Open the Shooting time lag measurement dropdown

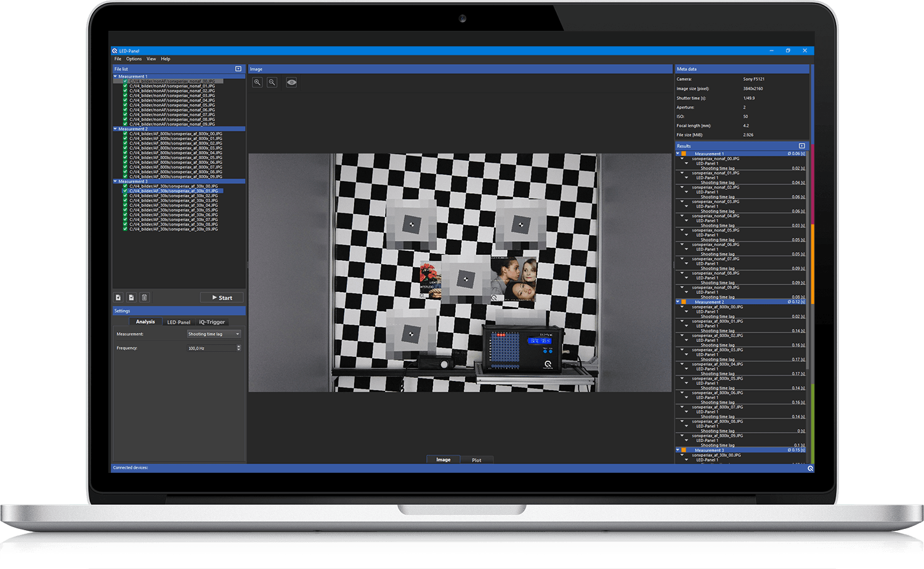214,334
